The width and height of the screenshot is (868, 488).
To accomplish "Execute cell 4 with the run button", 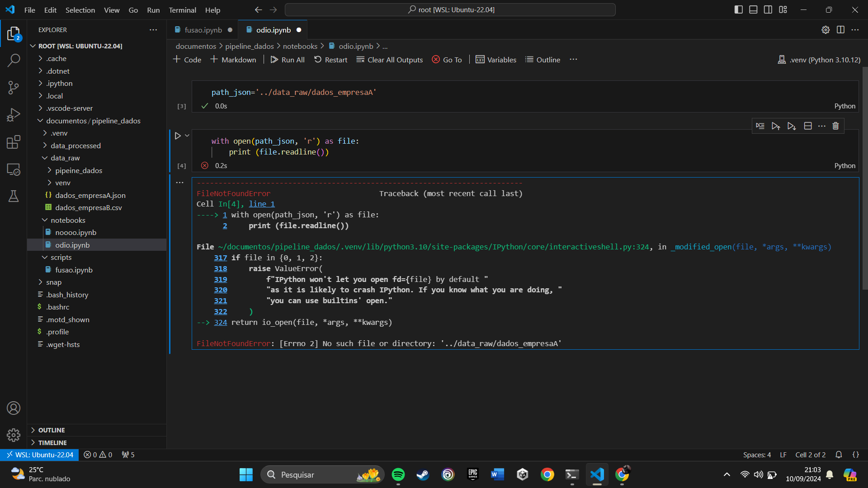I will (x=178, y=136).
